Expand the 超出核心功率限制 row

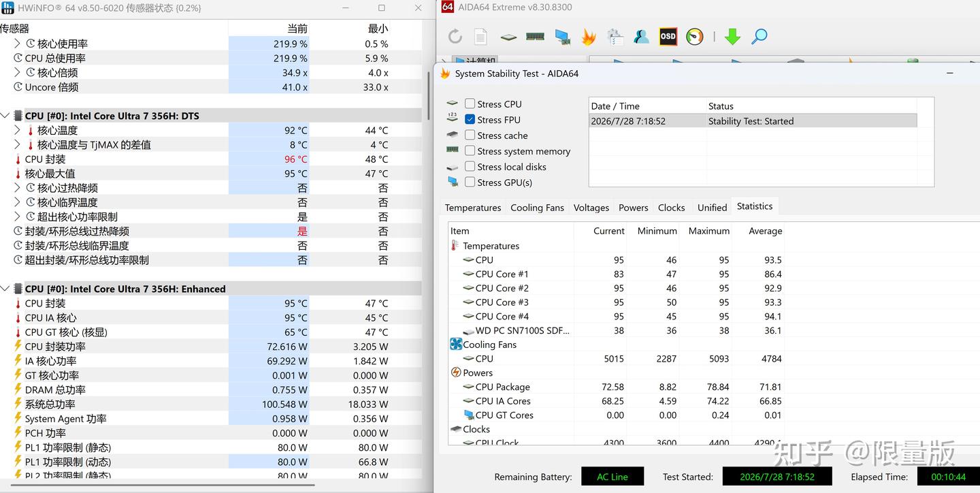[18, 217]
